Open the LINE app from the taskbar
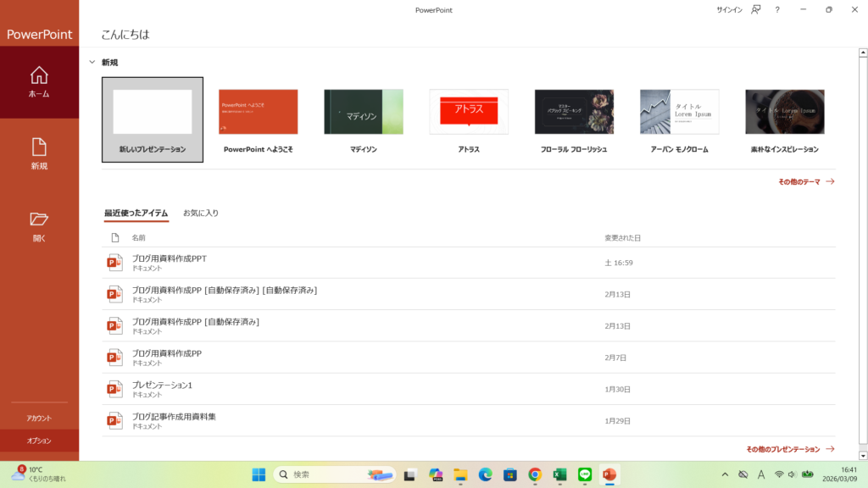Screen dimensions: 868x488 click(x=584, y=474)
